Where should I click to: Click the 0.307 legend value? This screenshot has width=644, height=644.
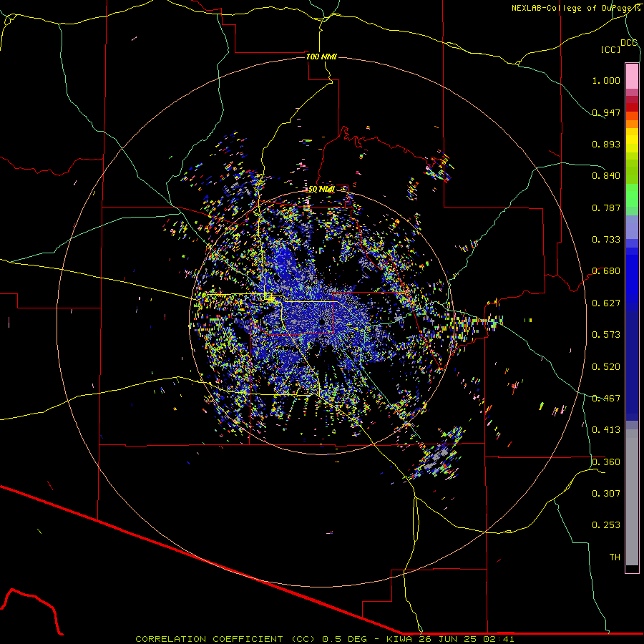tap(606, 494)
